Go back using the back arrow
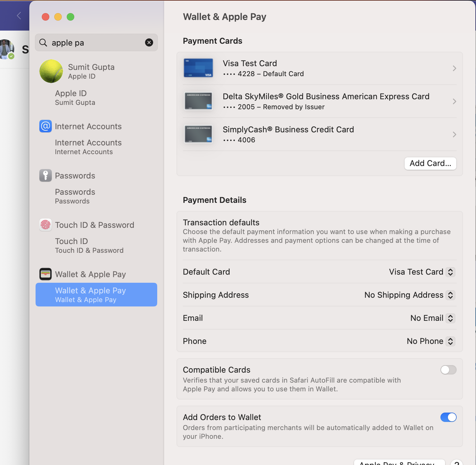The width and height of the screenshot is (476, 465). pyautogui.click(x=19, y=16)
